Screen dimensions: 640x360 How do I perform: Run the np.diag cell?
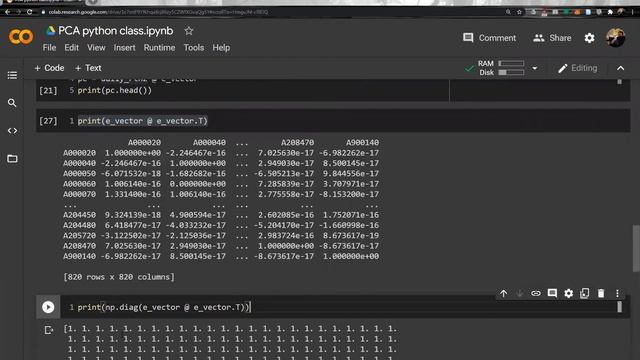48,307
